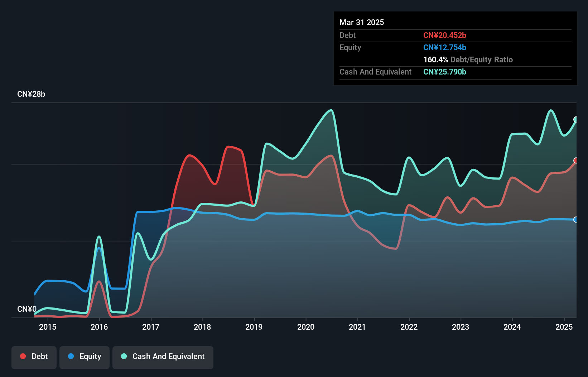The image size is (588, 377).
Task: Select the red Debt endpoint marker on chart
Action: 576,160
